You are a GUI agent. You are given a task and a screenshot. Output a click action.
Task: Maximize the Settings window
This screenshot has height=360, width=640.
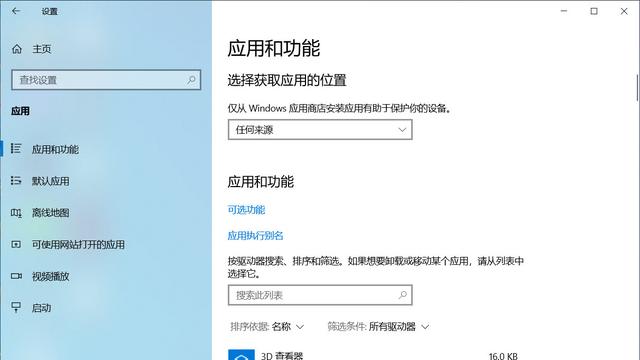[594, 11]
